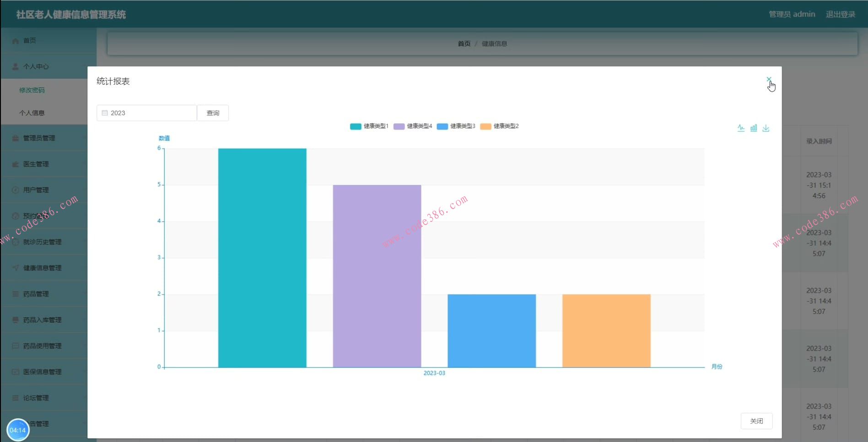The height and width of the screenshot is (442, 868).
Task: Close the 统计报表 dialog with the X
Action: point(769,80)
